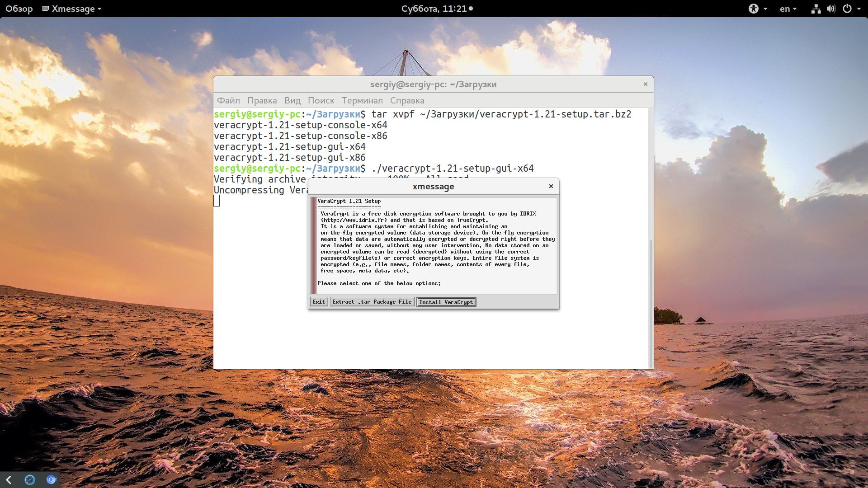The width and height of the screenshot is (868, 488).
Task: Click the blue compass icon in tray
Action: pos(30,480)
